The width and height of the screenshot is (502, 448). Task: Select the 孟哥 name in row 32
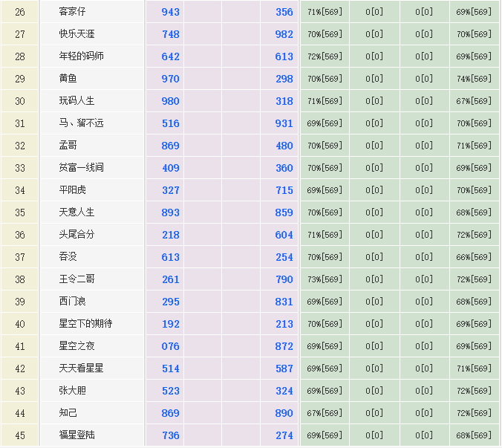tap(68, 146)
